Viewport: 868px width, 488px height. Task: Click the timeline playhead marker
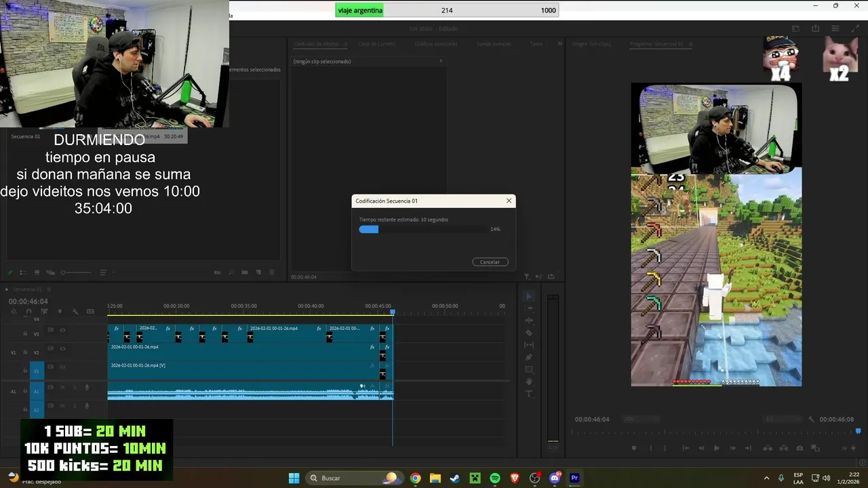pos(392,312)
